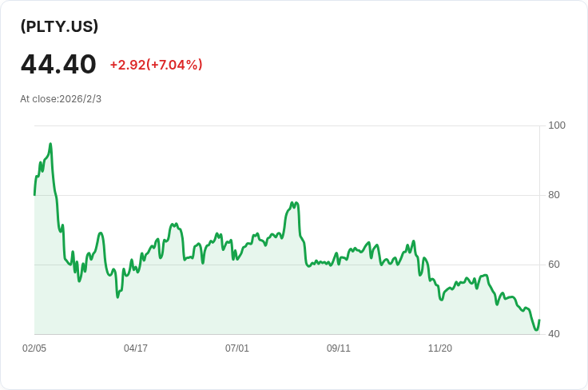Click the August peak near 78

293,203
